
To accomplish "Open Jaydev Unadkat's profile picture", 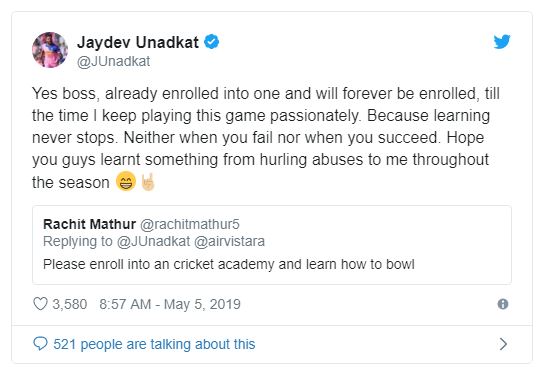I will (x=50, y=50).
